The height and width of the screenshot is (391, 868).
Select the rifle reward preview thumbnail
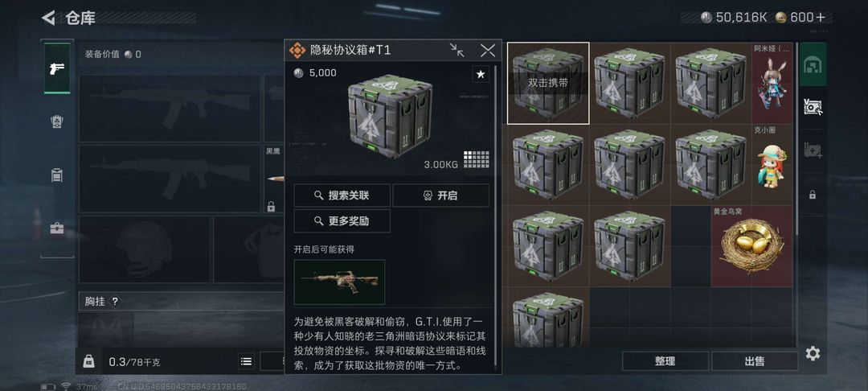339,282
